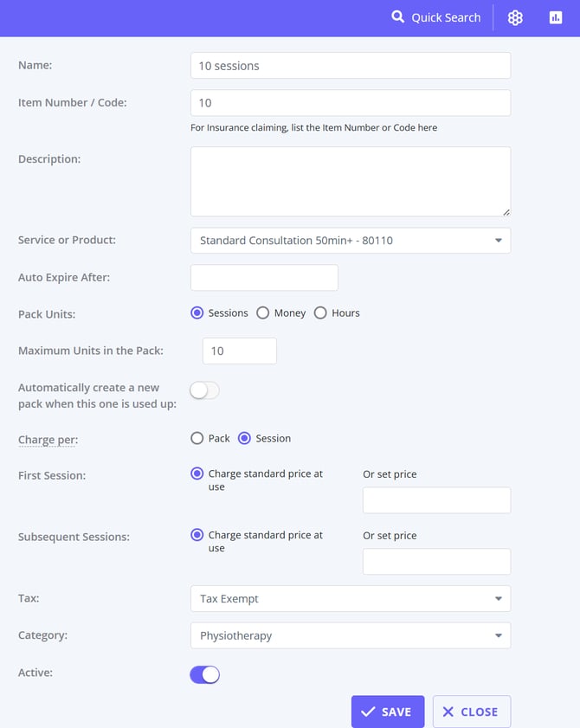Choose Charge per Session option
This screenshot has height=728, width=580.
244,438
